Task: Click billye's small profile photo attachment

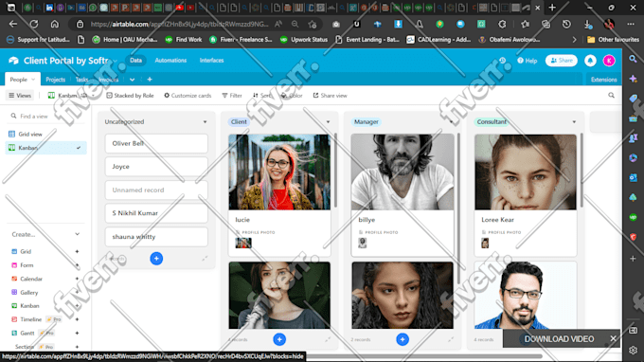Action: coord(362,243)
